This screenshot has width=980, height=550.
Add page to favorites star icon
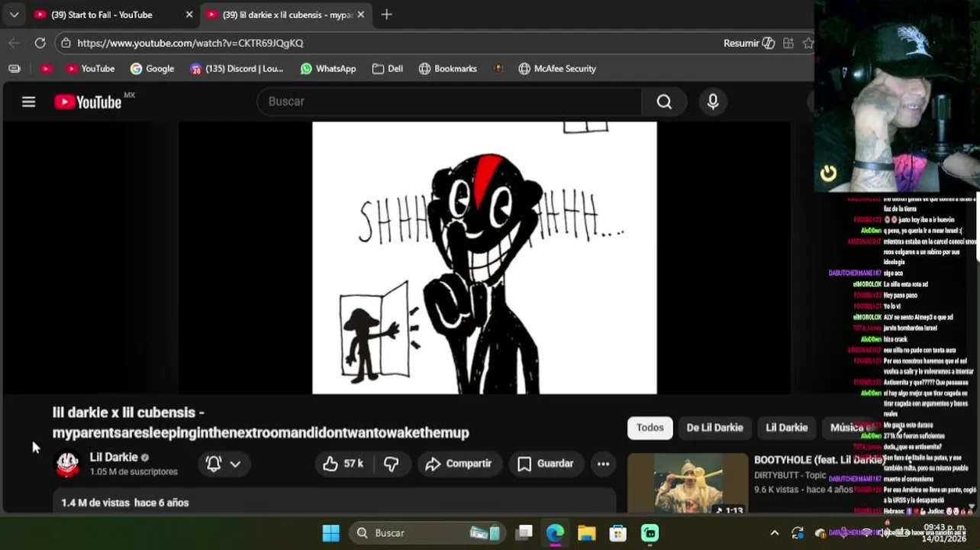click(808, 43)
